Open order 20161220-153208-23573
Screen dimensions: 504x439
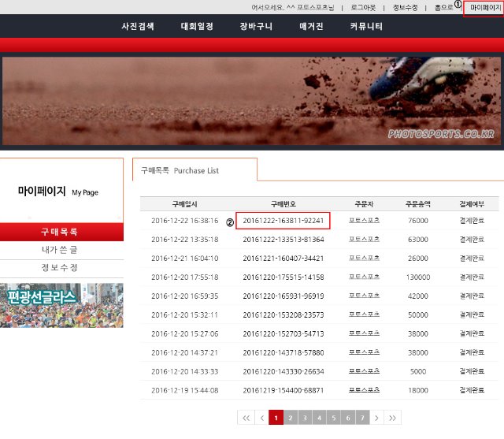coord(283,314)
